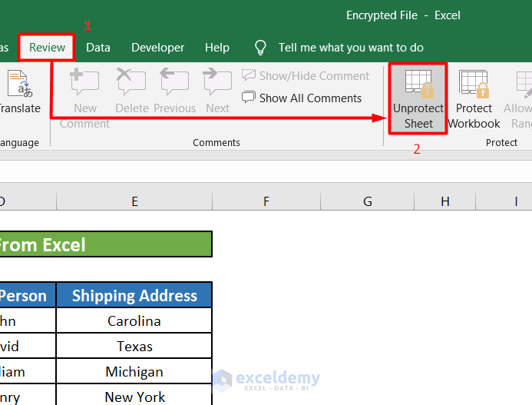This screenshot has width=532, height=405.
Task: Select the Michigan cell
Action: (134, 371)
